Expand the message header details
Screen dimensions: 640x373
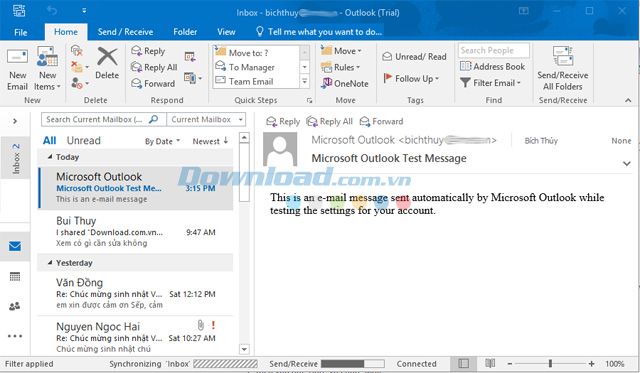click(627, 164)
